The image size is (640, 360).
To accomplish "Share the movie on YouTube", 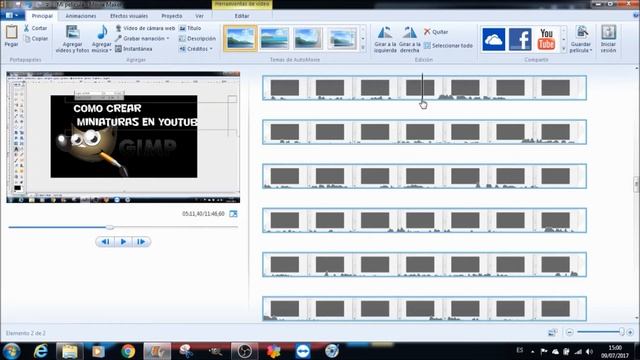I will point(546,39).
